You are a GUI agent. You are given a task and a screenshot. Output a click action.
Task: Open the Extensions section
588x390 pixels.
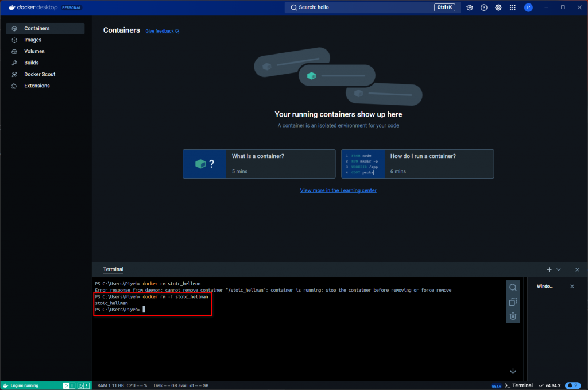45,86
